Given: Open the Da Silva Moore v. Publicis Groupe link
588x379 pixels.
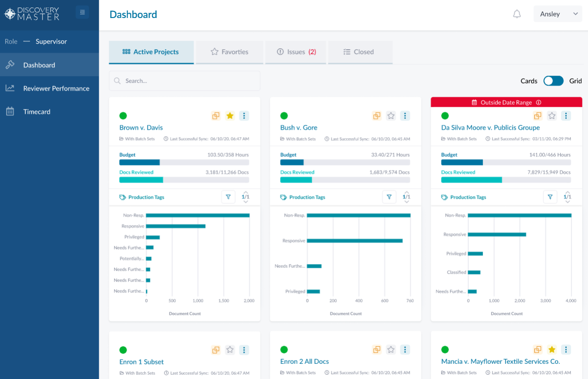Looking at the screenshot, I should (491, 128).
